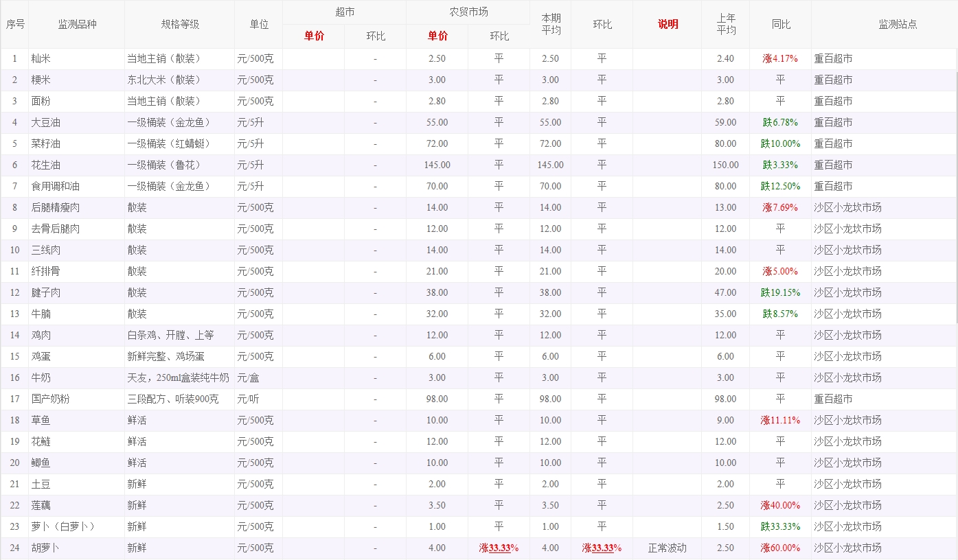Click 跌19.15% in the 腱子肉 row
The image size is (958, 560).
coord(780,292)
